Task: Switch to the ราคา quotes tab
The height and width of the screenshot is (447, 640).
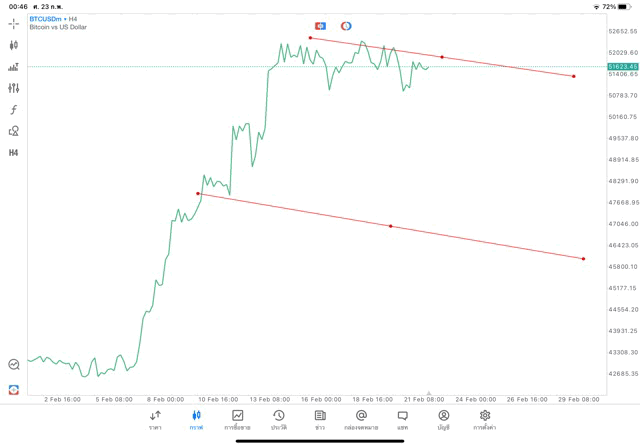Action: [155, 419]
